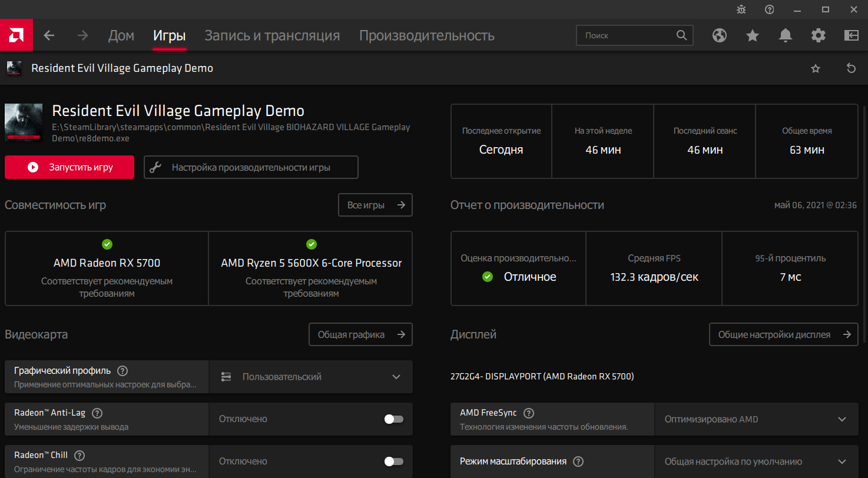Click the Все игры button

pos(375,205)
